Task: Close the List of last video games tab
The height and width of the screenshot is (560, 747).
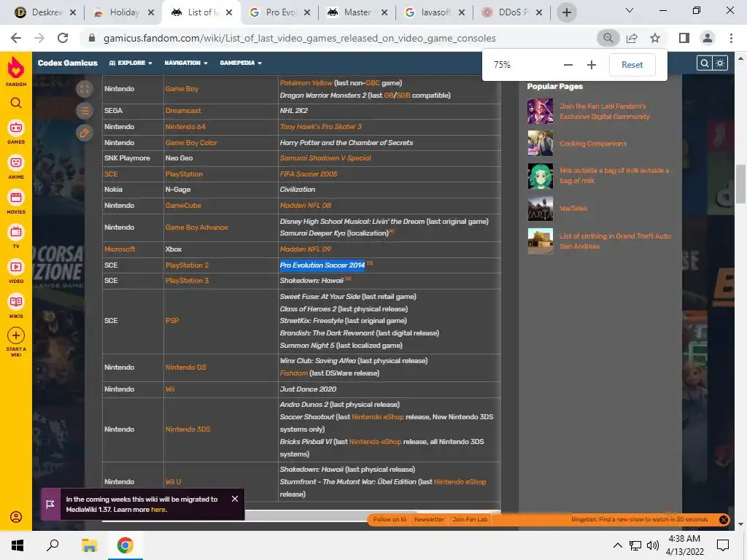Action: click(229, 12)
